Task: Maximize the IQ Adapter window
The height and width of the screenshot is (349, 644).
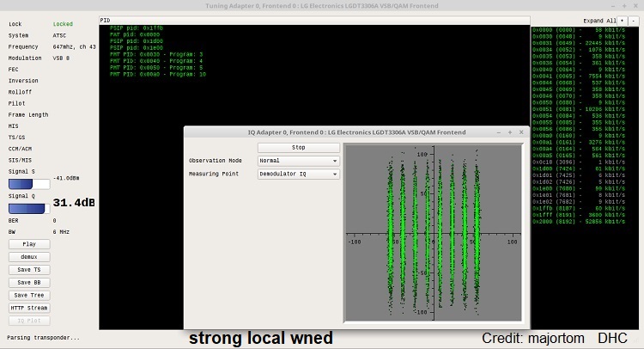Action: [x=510, y=132]
